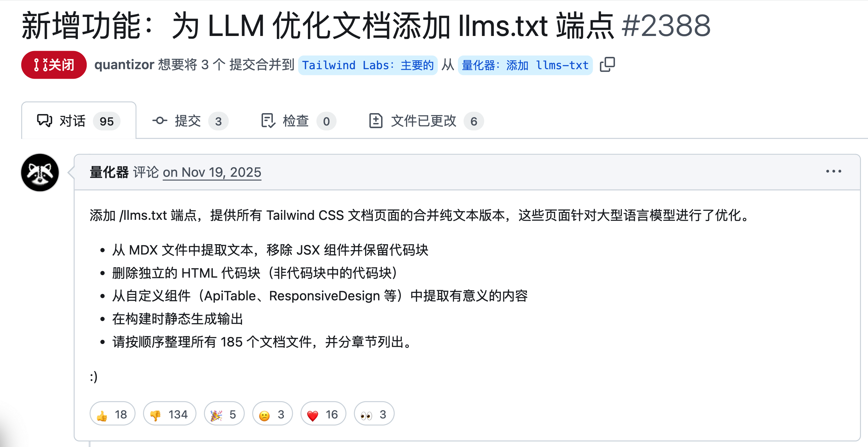Viewport: 868px width, 447px height.
Task: Toggle the thumbs up reaction with 18
Action: [112, 414]
